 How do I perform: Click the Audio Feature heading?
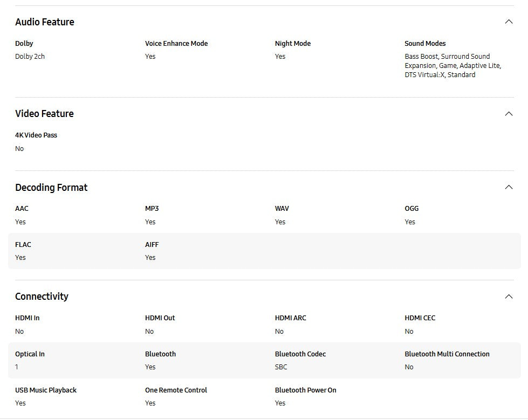tap(45, 22)
